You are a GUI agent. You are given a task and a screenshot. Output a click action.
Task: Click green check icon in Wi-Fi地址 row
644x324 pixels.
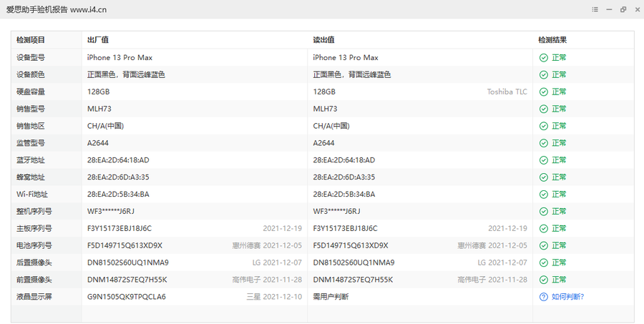coord(543,195)
